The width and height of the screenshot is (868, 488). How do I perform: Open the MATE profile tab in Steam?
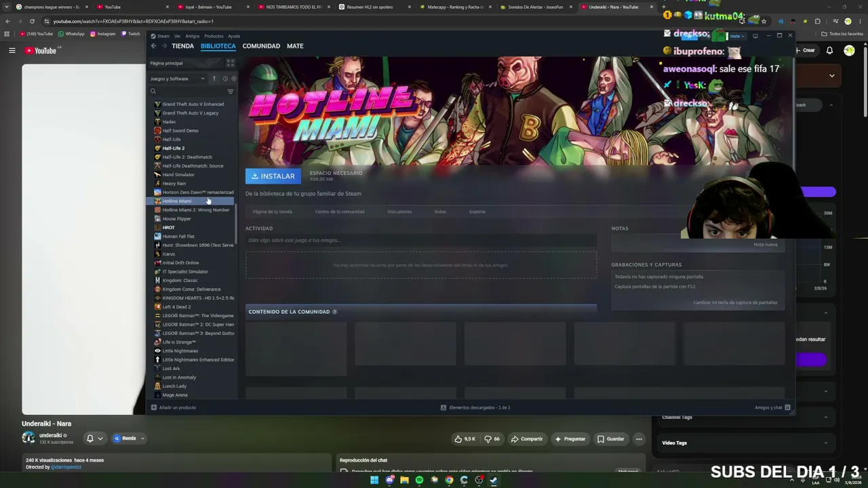tap(295, 46)
